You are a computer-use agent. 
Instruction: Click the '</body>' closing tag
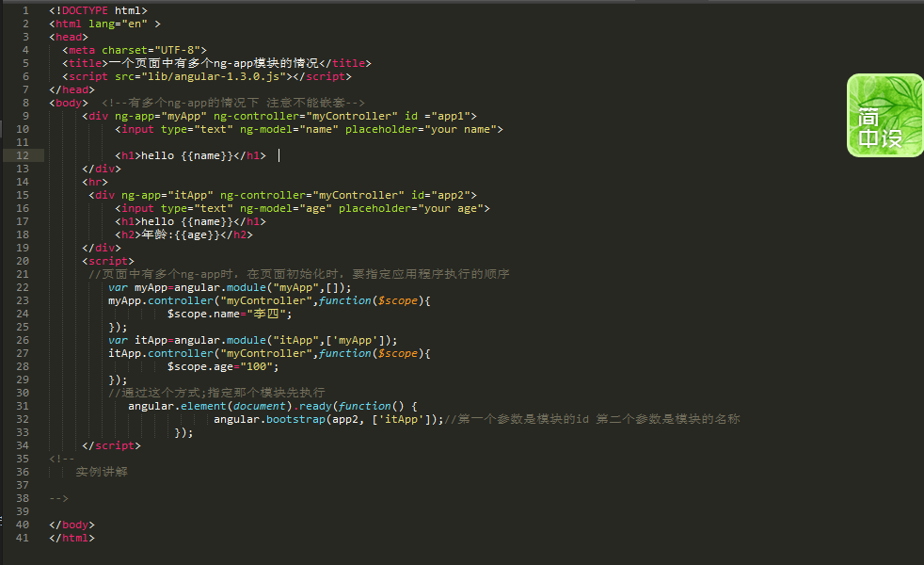(72, 525)
